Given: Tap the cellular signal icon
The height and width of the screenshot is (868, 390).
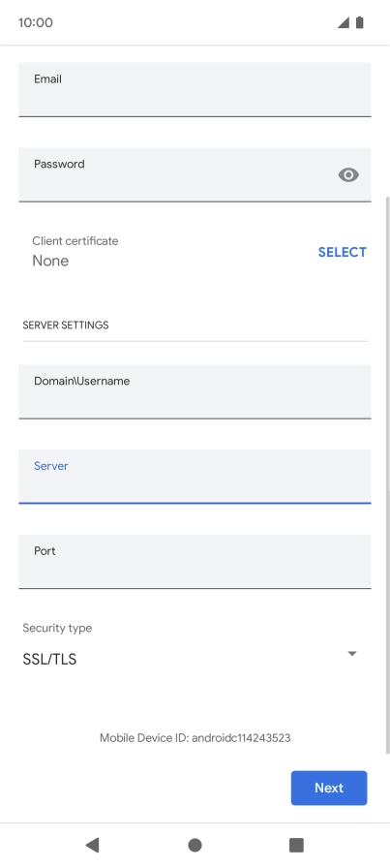Looking at the screenshot, I should pyautogui.click(x=344, y=22).
